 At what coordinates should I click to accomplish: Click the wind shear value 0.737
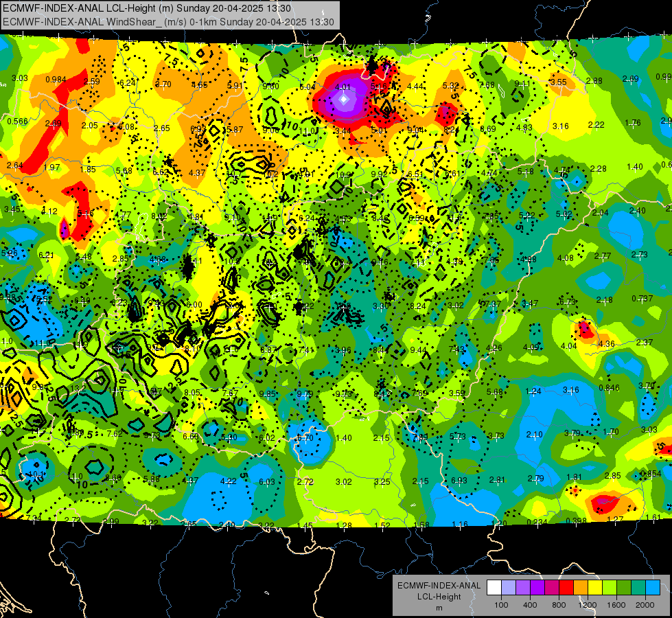coord(642,299)
